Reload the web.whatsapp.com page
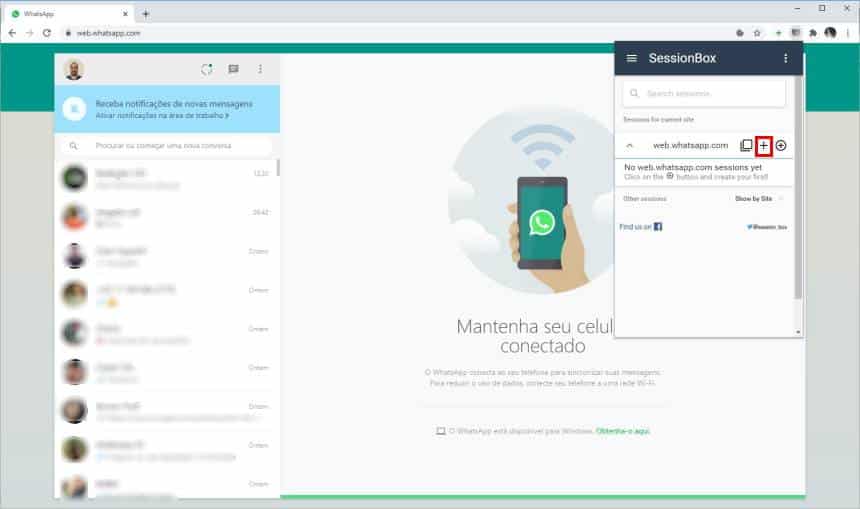This screenshot has height=509, width=860. (47, 33)
